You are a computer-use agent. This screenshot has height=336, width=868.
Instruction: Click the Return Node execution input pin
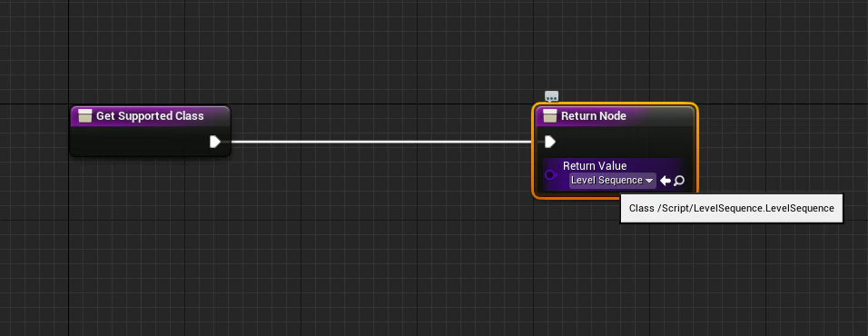(549, 143)
